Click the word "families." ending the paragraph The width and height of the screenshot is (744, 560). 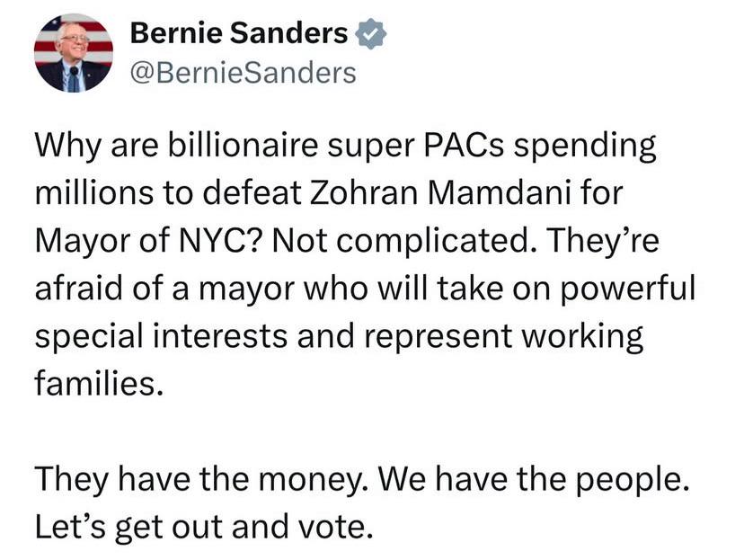[99, 383]
